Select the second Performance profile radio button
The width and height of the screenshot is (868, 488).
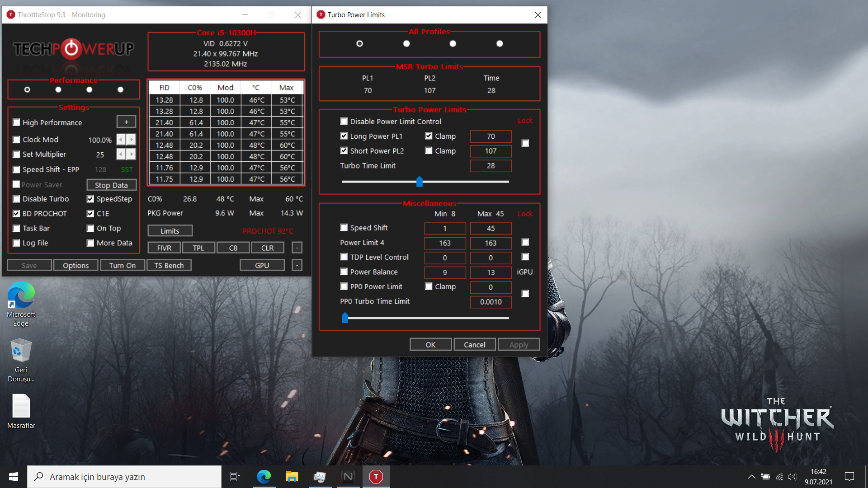pos(58,89)
